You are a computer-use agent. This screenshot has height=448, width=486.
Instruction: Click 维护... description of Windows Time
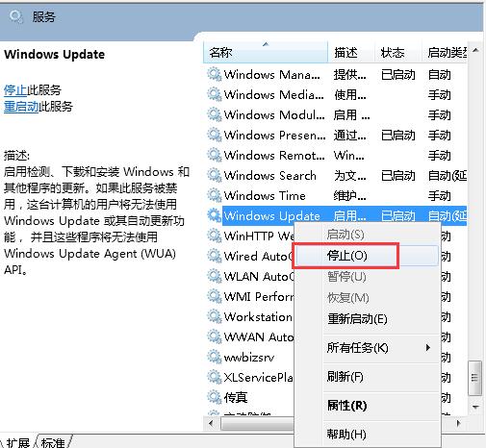coord(349,195)
